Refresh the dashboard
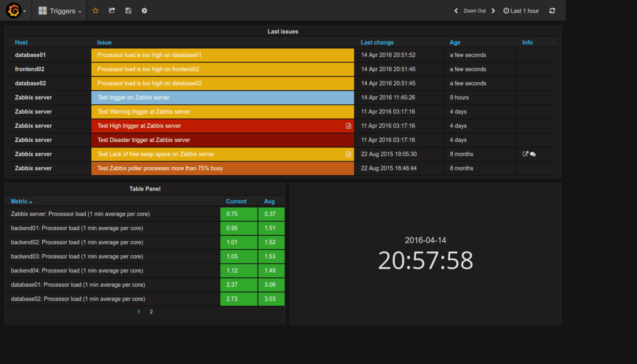The height and width of the screenshot is (364, 637). (x=552, y=10)
